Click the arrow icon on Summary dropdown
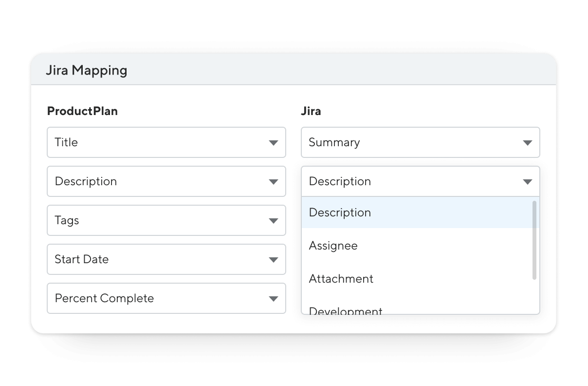This screenshot has height=386, width=588. pos(528,143)
